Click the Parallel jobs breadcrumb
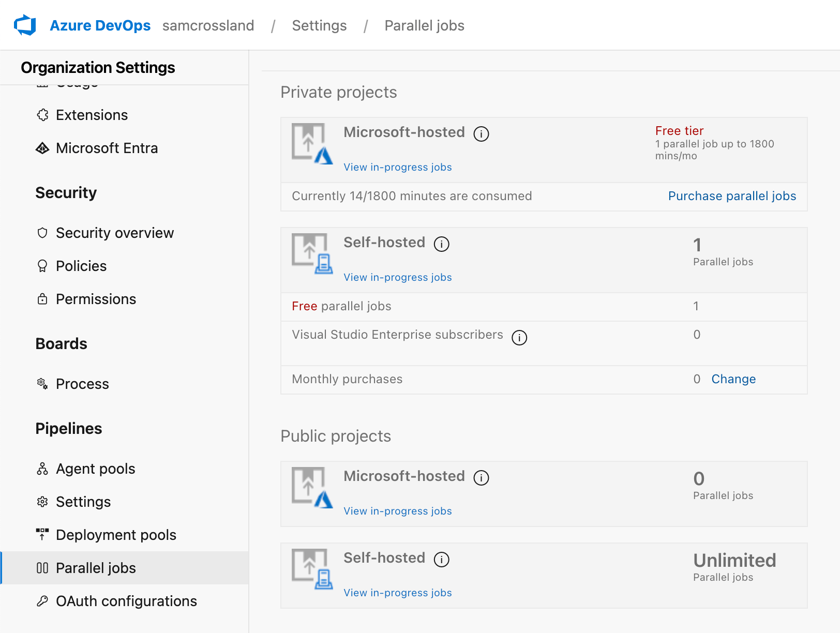840x633 pixels. tap(424, 25)
